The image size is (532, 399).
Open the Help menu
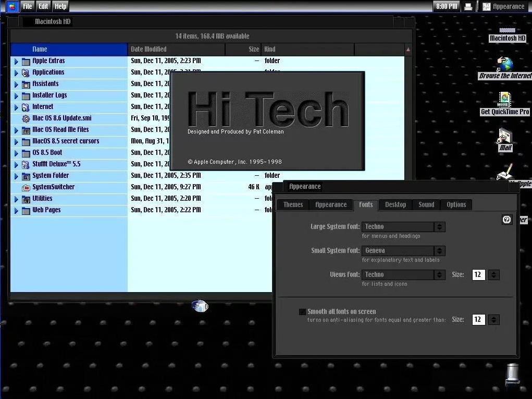click(60, 6)
